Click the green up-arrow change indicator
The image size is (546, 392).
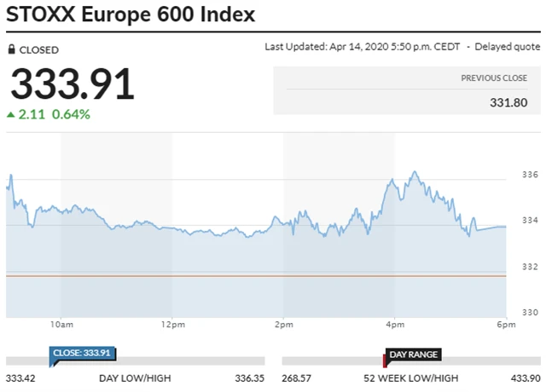coord(10,114)
